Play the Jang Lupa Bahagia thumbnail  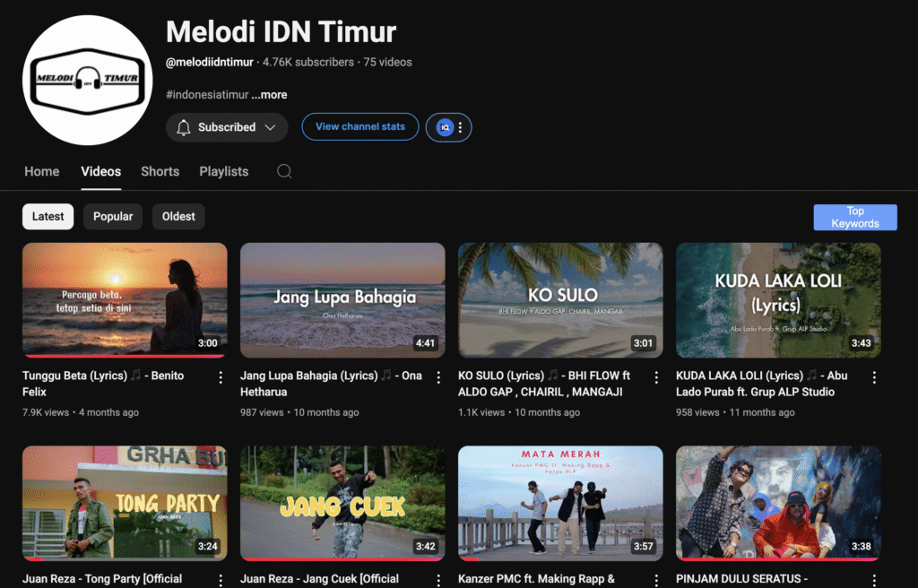[x=342, y=300]
